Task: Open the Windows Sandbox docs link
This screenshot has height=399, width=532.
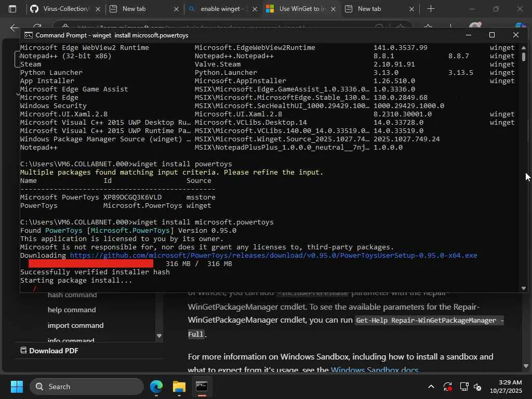Action: [375, 370]
